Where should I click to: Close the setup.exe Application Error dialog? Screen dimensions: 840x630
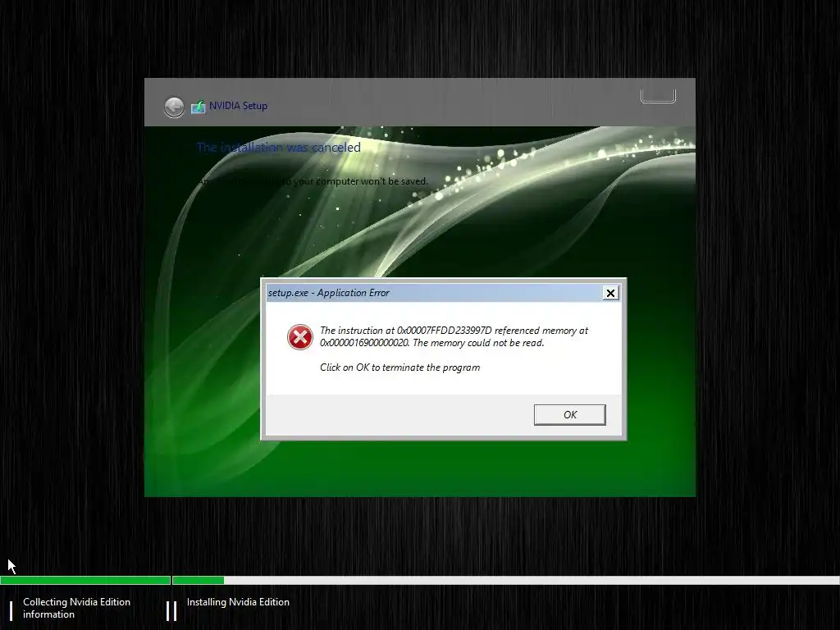click(x=610, y=293)
